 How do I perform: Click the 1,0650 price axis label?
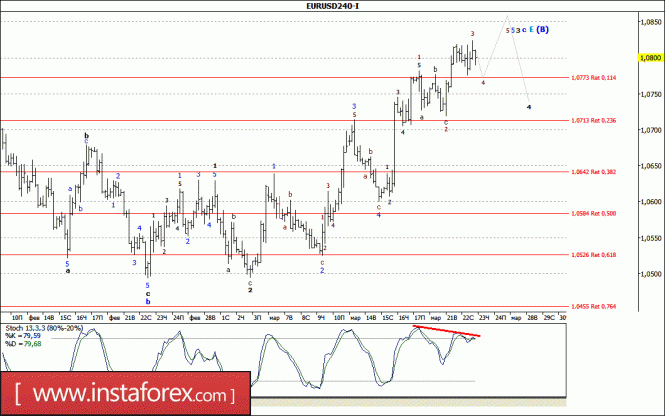[x=651, y=165]
